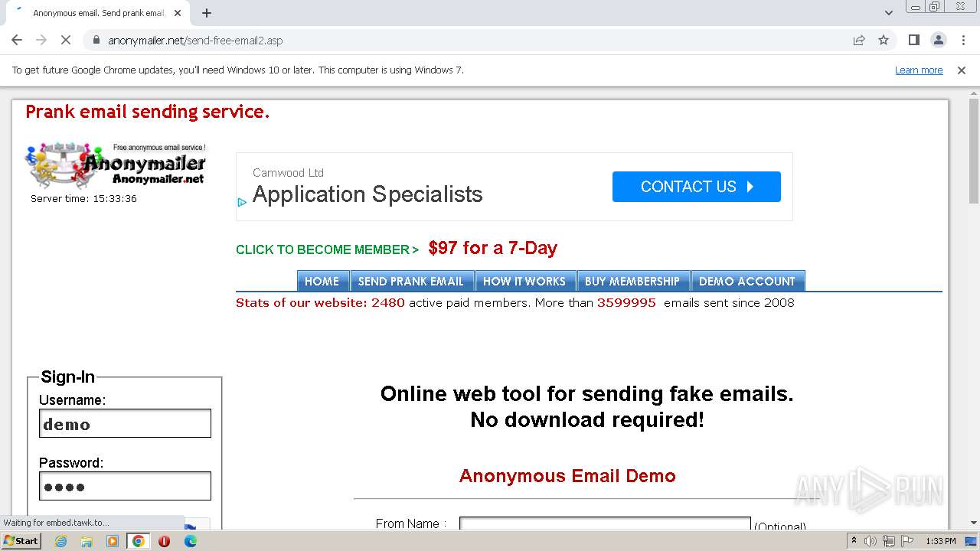Click the taskbar clock 1:33 PM
Screen dimensions: 980x551
pyautogui.click(x=940, y=541)
